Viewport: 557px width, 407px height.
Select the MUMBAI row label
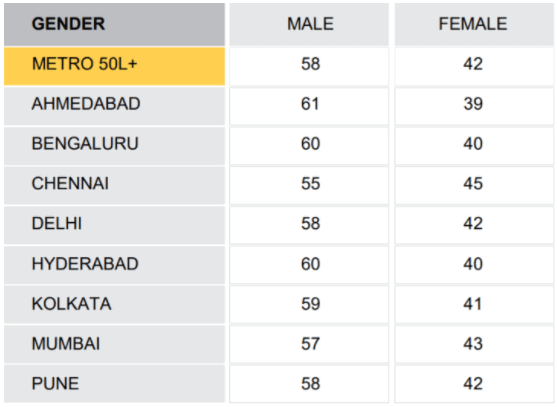coord(114,345)
